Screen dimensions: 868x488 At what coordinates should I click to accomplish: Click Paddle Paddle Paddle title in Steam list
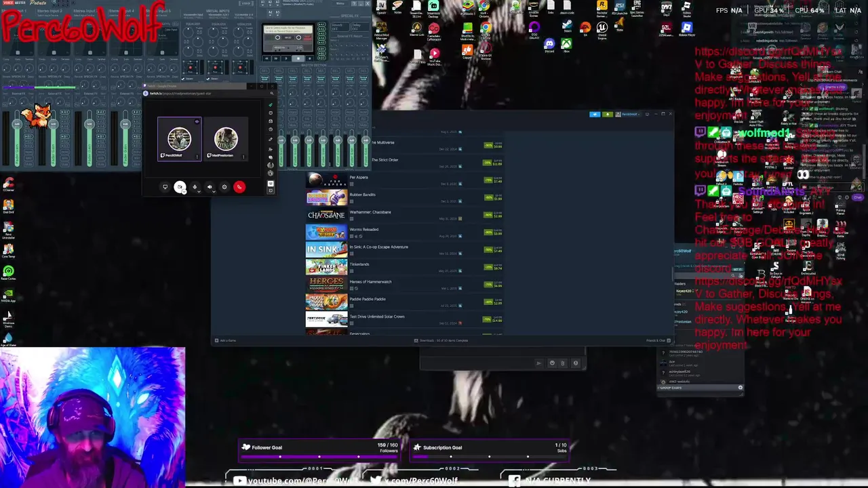[368, 299]
